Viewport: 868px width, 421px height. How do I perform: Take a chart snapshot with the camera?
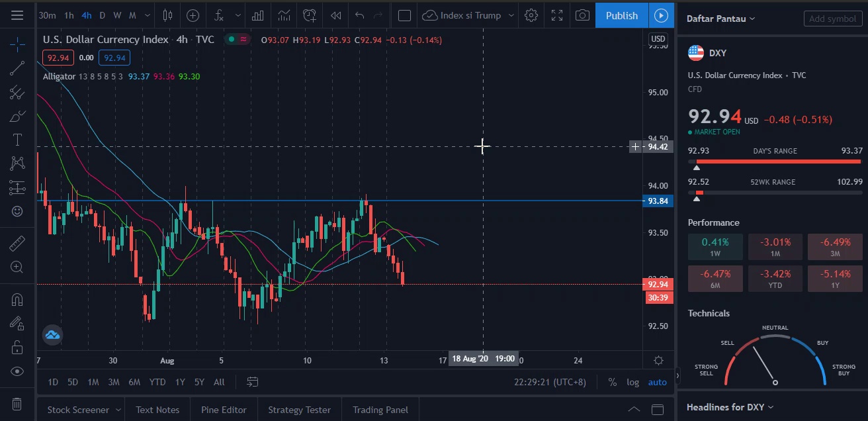click(x=582, y=15)
